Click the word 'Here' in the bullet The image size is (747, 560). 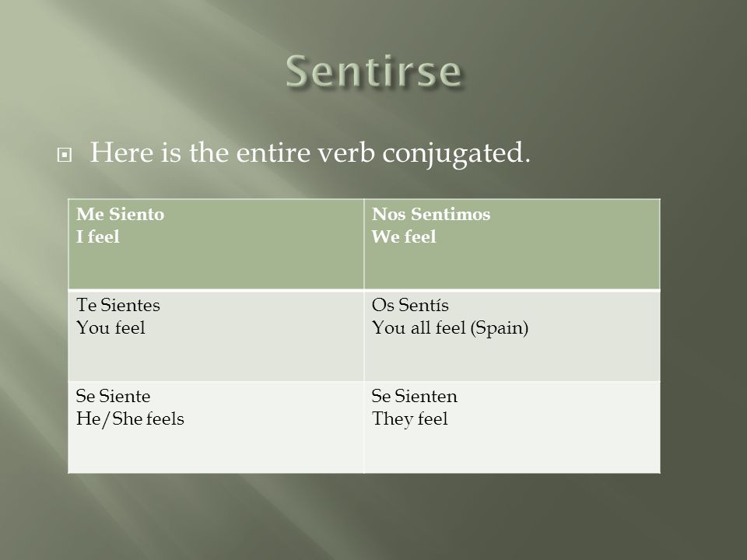(x=121, y=152)
